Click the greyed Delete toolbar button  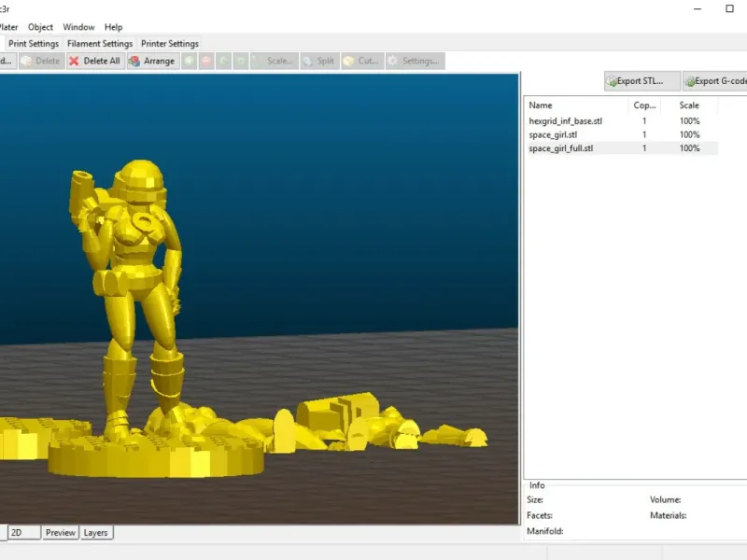40,61
